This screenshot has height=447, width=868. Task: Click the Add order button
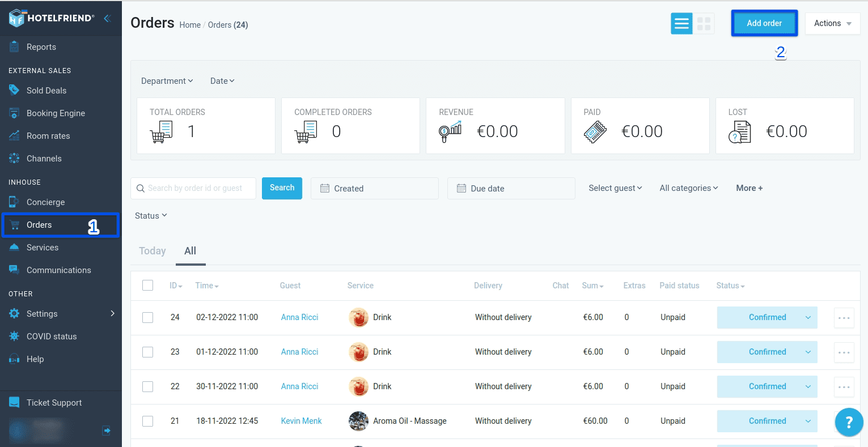[x=764, y=23]
